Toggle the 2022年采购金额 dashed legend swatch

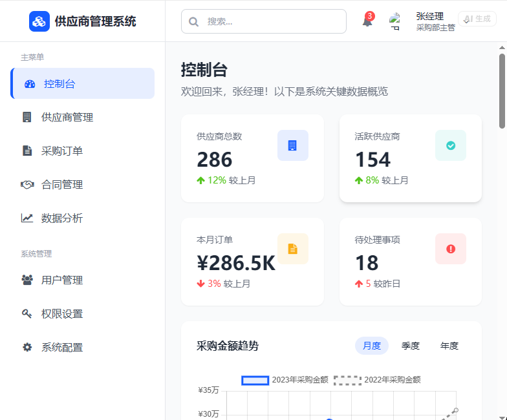pos(348,380)
